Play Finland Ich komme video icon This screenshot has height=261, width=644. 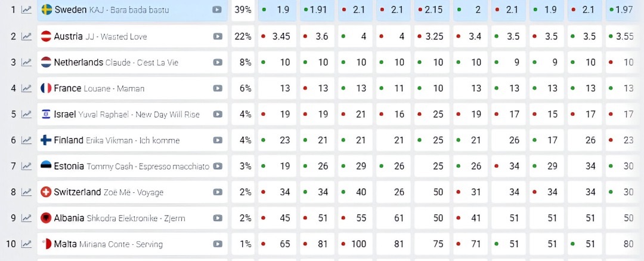click(x=218, y=140)
